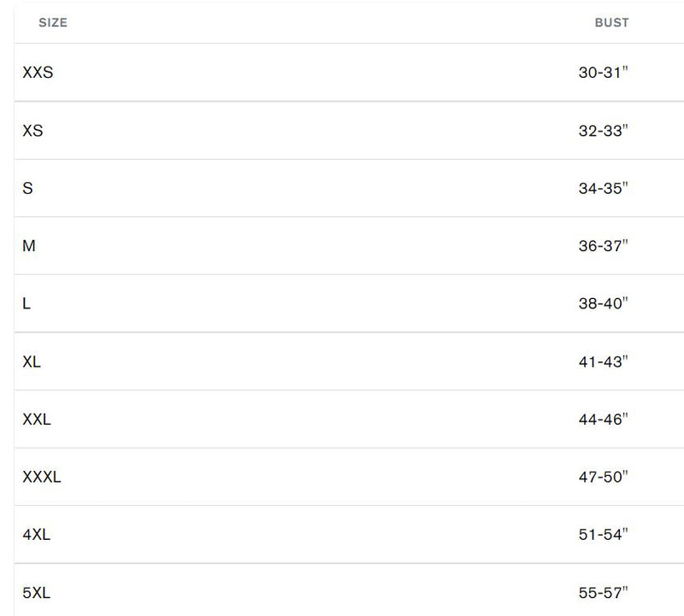Click the 41-43" bust measurement

pos(604,361)
